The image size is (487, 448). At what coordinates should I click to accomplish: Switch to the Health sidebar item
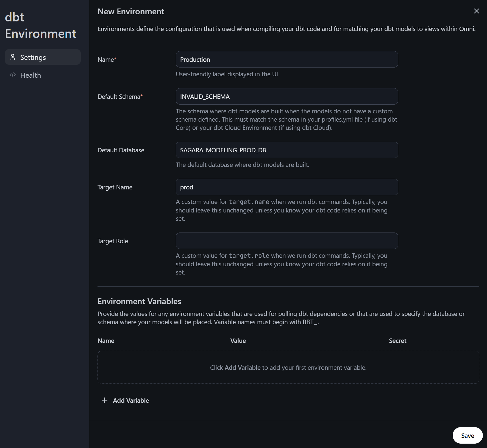(x=30, y=75)
